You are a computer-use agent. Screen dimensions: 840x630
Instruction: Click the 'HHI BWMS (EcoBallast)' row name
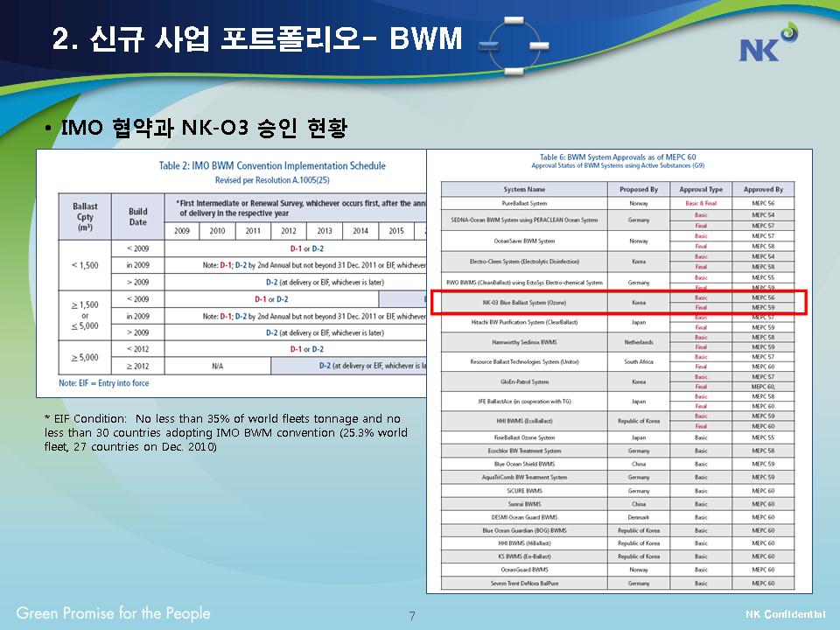(x=524, y=421)
